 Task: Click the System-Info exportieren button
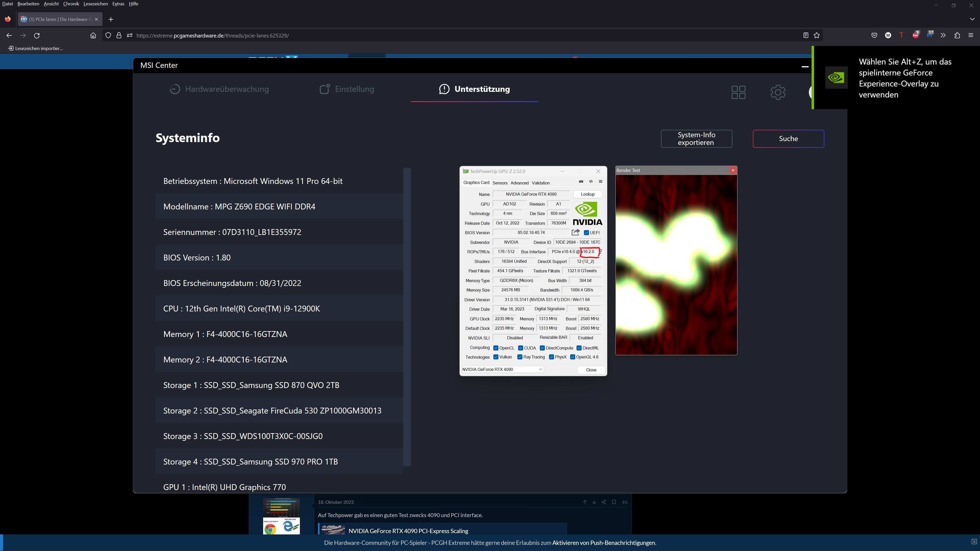pos(696,139)
